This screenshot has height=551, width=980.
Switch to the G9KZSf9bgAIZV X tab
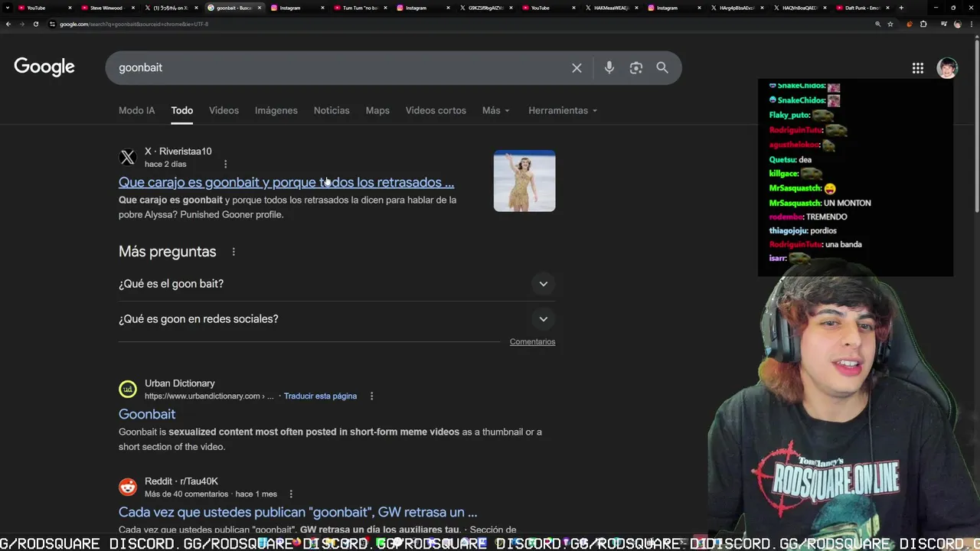click(485, 8)
